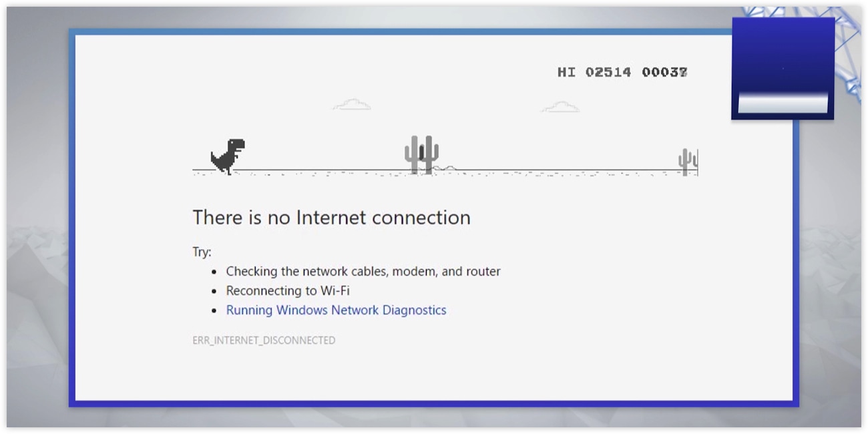Click the T-Rex dinosaur character
This screenshot has height=434, width=868.
tap(228, 156)
